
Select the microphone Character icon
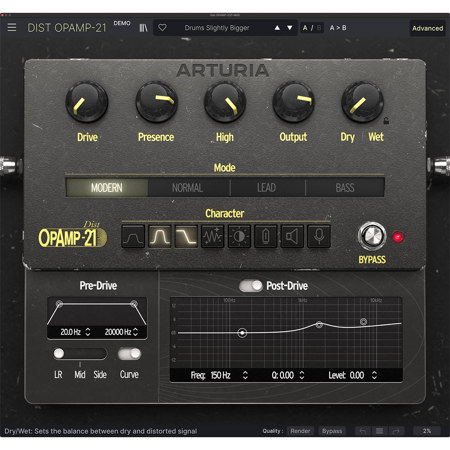(319, 236)
